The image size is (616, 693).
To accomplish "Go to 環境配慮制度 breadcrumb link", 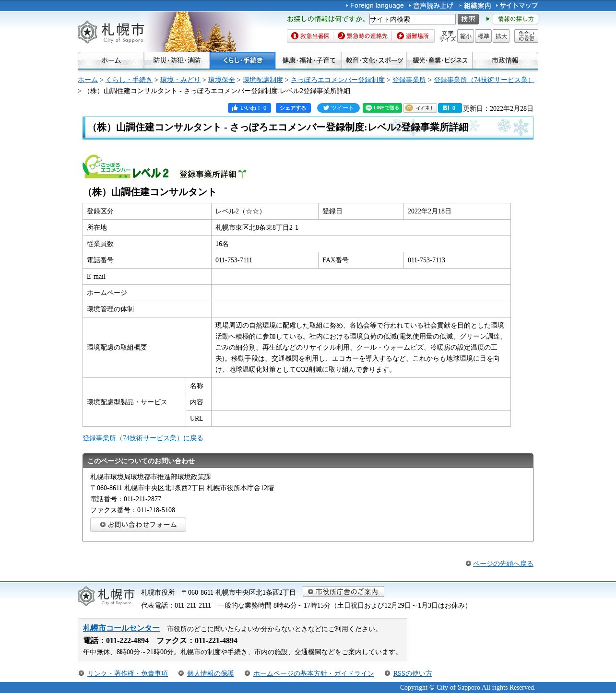I will coord(263,80).
